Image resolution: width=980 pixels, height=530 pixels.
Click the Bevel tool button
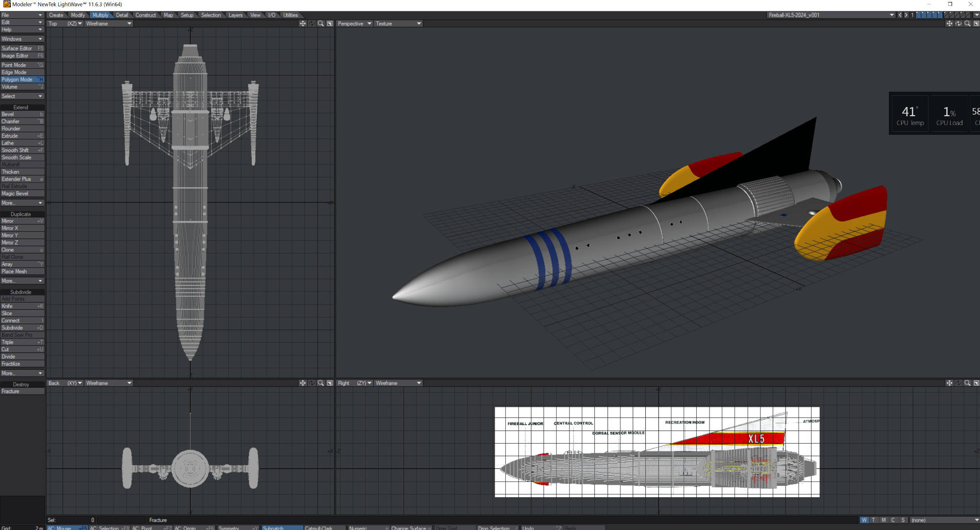[x=22, y=114]
